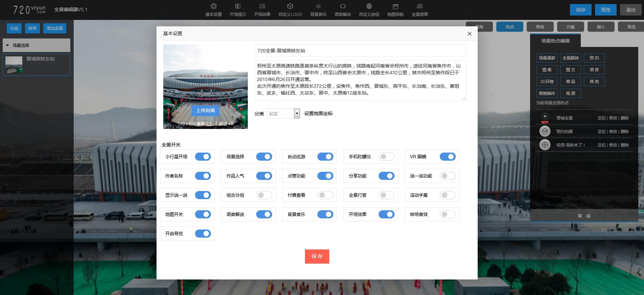
Task: Enable the 手机陀螺仪 toggle
Action: click(386, 157)
